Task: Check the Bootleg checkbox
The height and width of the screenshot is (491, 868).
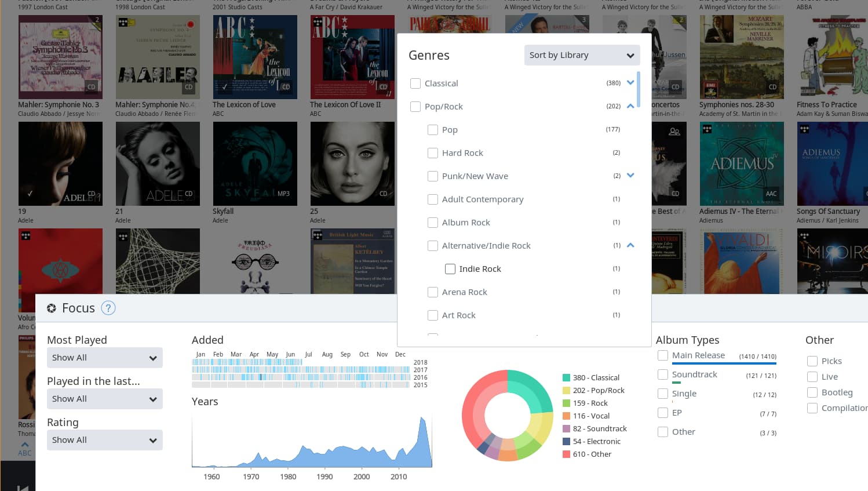Action: click(x=812, y=392)
